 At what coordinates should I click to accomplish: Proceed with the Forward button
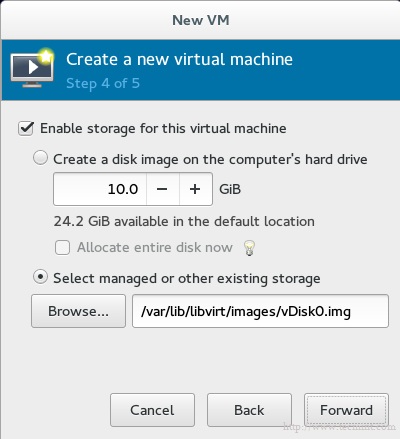(346, 410)
